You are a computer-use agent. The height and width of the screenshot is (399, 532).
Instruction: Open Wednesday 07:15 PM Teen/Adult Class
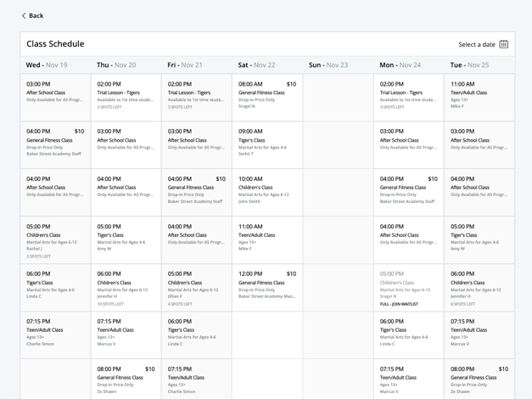55,334
